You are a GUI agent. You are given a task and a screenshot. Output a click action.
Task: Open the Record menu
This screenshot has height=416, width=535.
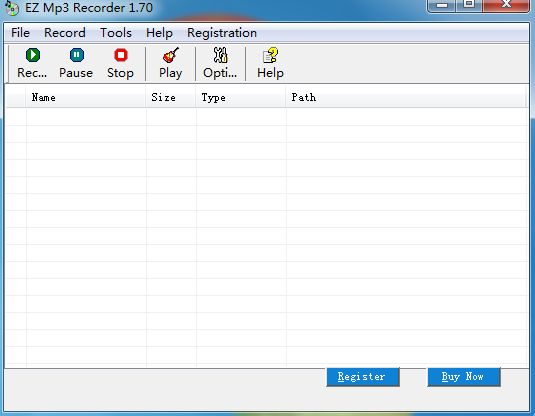coord(65,33)
